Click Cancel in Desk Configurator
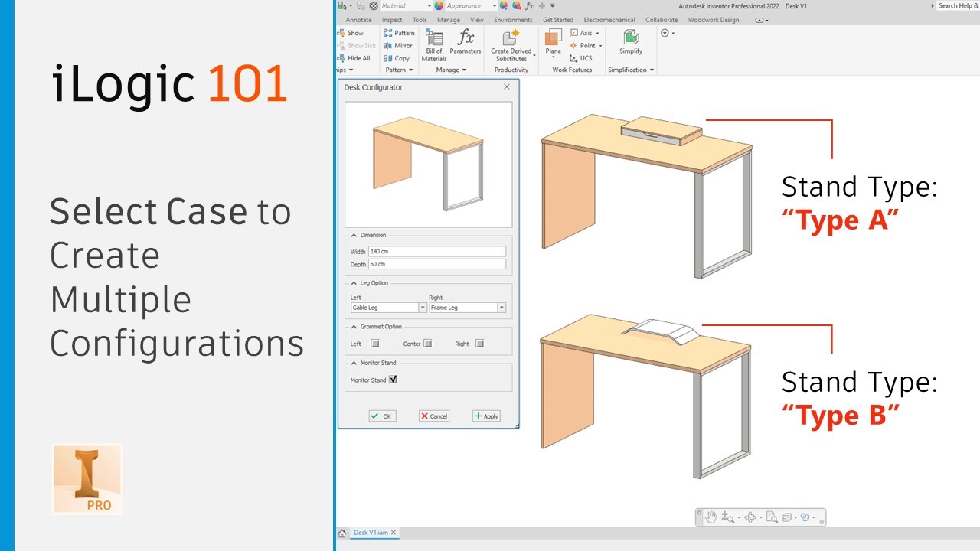Image resolution: width=980 pixels, height=551 pixels. (434, 416)
